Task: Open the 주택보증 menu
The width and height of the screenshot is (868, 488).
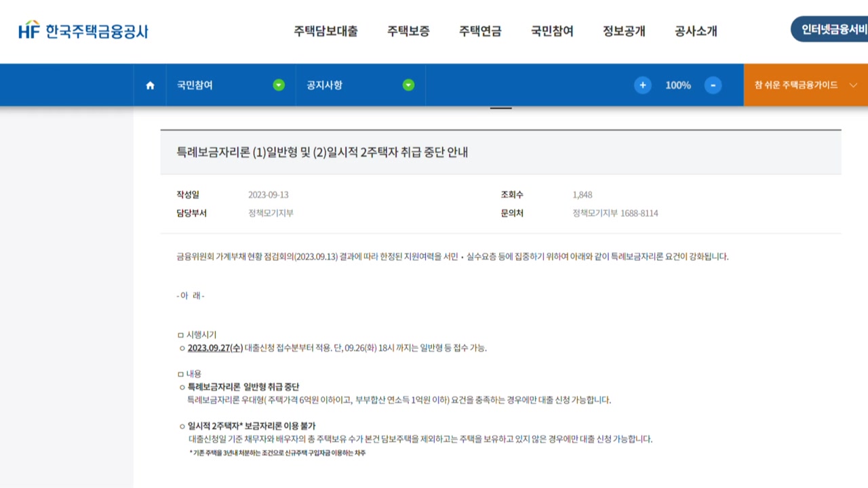Action: (408, 31)
